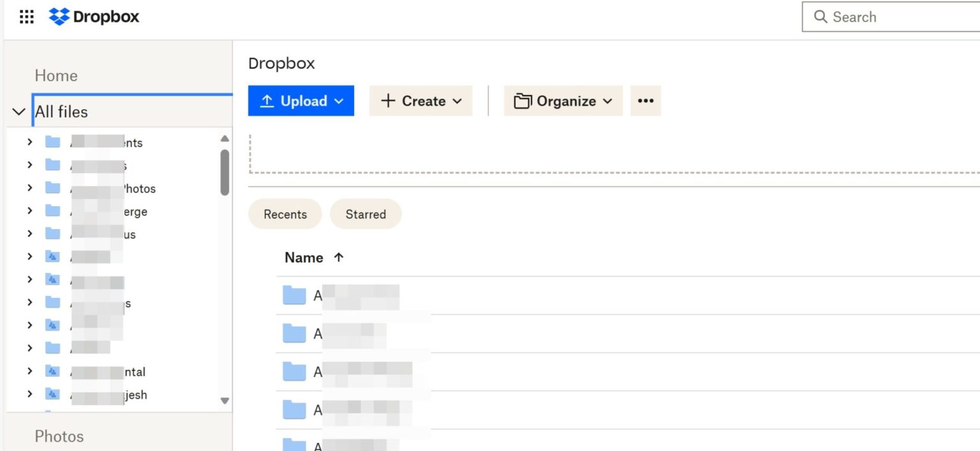Expand the tree folder ending in "erge"

29,211
